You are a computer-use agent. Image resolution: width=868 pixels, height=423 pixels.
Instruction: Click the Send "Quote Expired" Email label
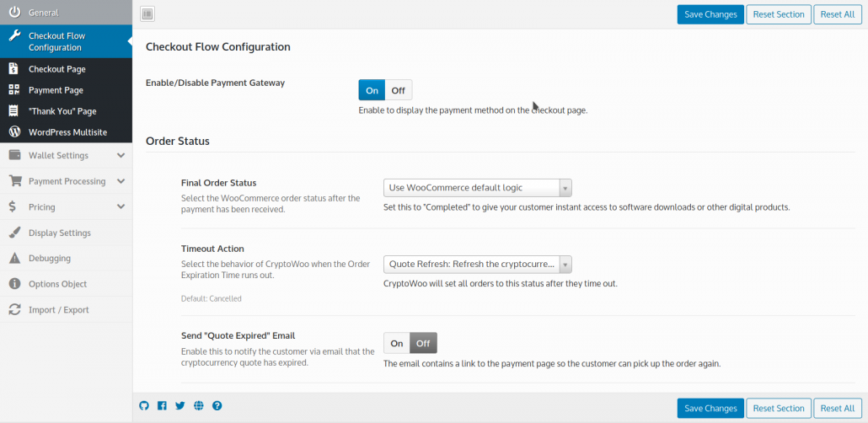click(x=238, y=335)
